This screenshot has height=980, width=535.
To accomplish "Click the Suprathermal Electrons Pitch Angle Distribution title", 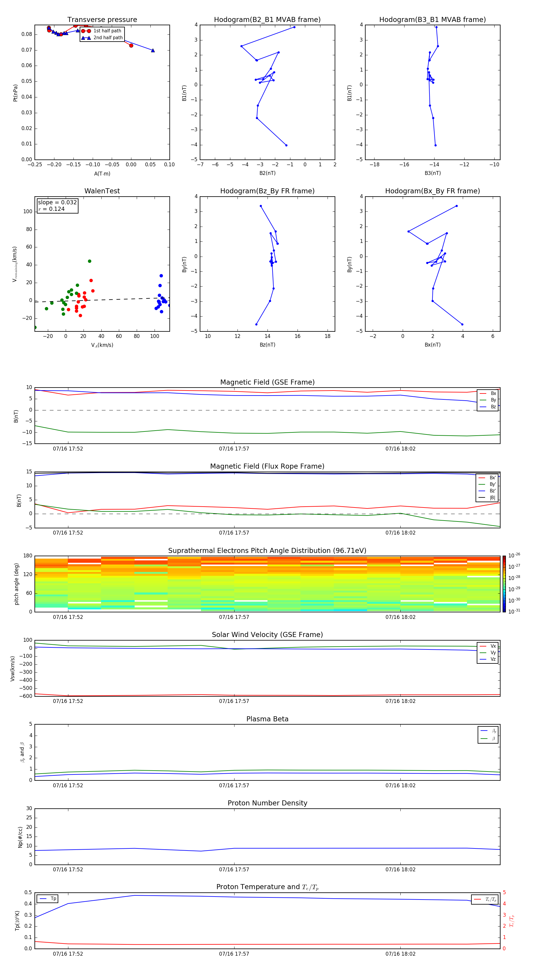I will coord(267,551).
